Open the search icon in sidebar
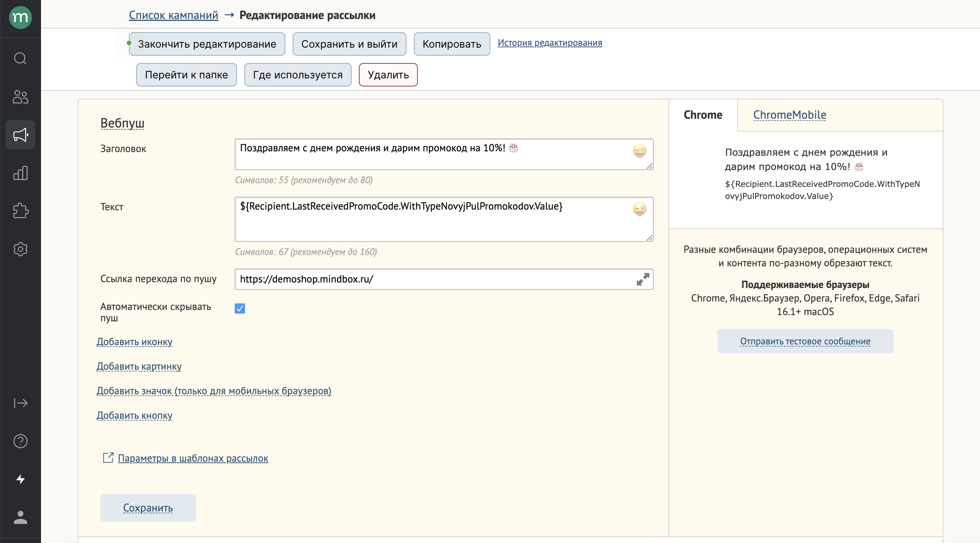This screenshot has width=980, height=543. (20, 59)
